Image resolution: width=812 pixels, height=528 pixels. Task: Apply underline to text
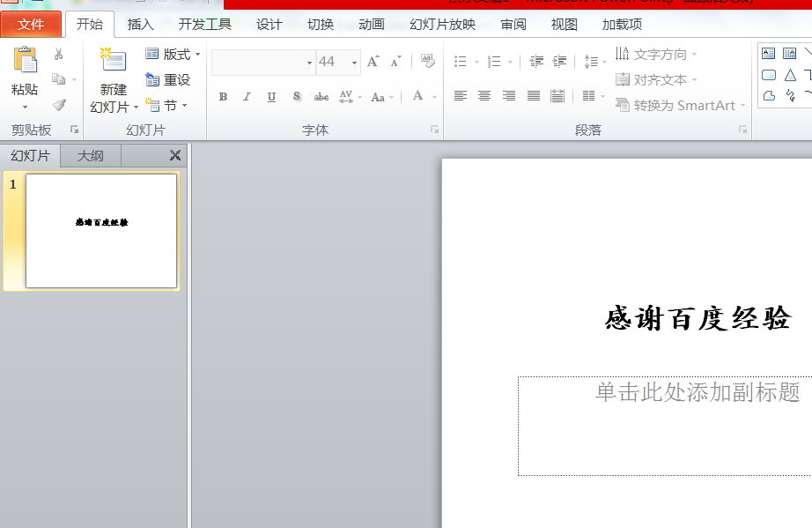tap(270, 96)
